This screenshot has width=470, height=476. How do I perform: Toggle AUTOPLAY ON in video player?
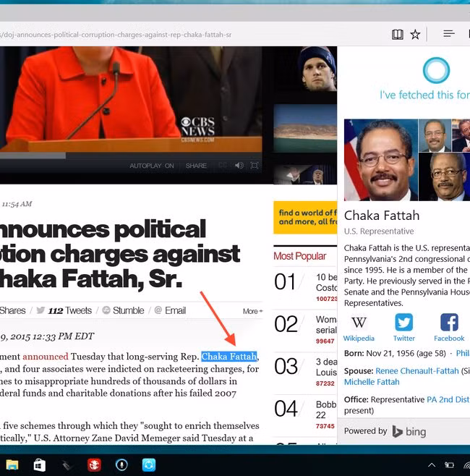click(152, 166)
